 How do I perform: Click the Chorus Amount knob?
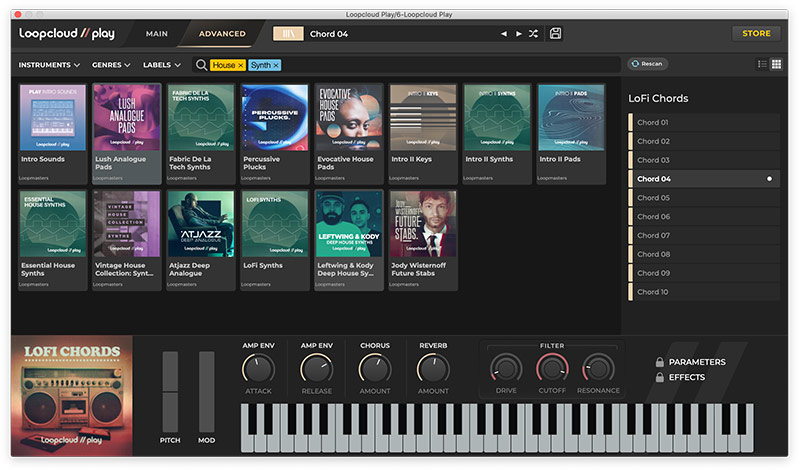pyautogui.click(x=374, y=369)
